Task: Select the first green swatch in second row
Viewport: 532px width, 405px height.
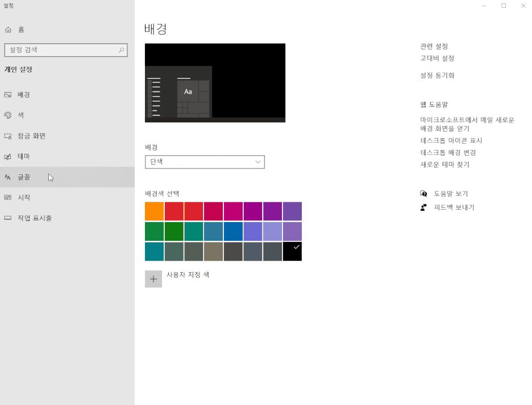Action: coord(155,231)
